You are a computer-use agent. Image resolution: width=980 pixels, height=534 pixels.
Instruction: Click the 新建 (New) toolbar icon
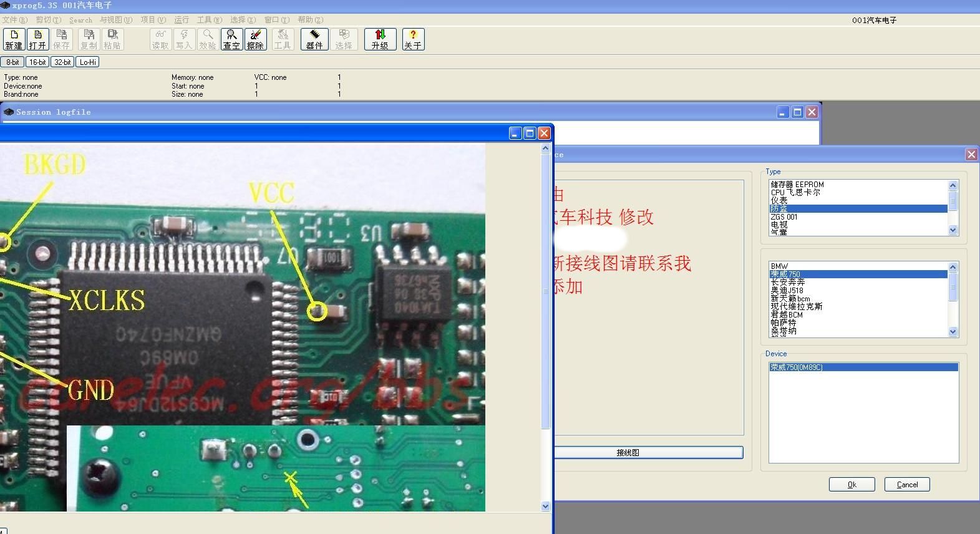pos(14,39)
